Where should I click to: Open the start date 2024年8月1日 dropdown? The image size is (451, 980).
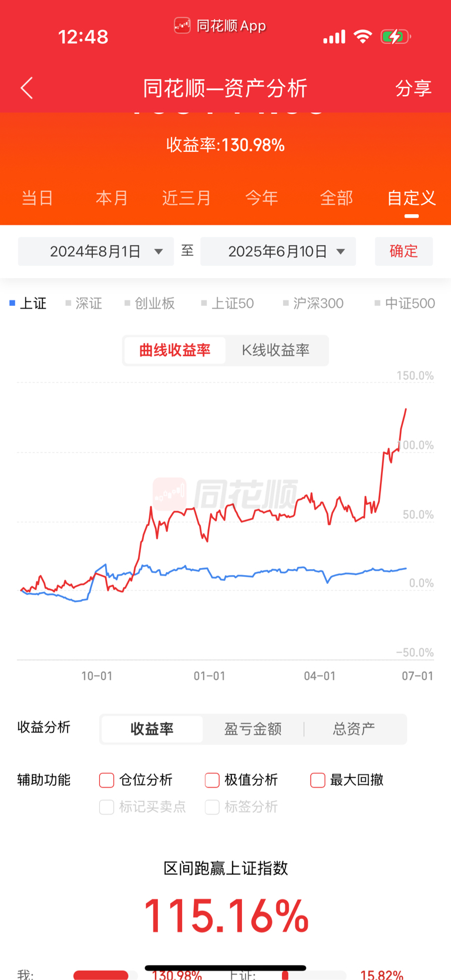[96, 252]
